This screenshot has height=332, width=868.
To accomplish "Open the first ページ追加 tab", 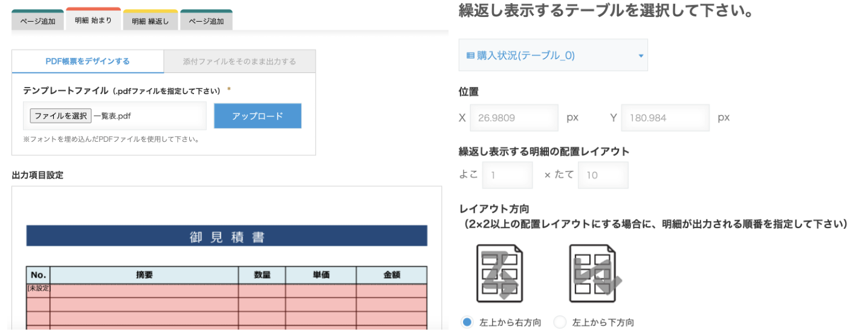I will tap(37, 20).
